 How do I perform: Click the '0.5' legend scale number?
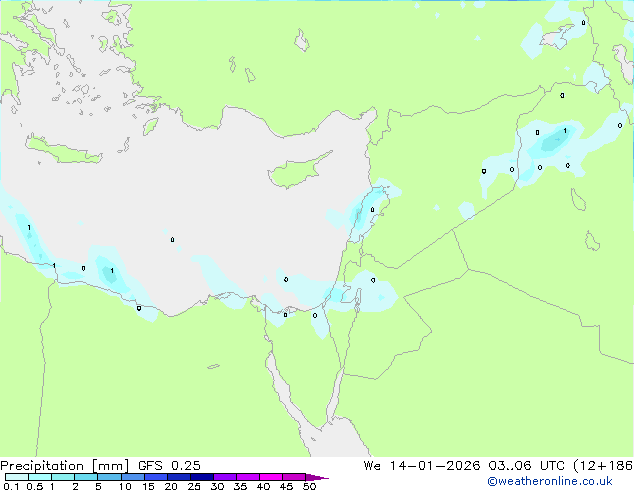(x=35, y=486)
